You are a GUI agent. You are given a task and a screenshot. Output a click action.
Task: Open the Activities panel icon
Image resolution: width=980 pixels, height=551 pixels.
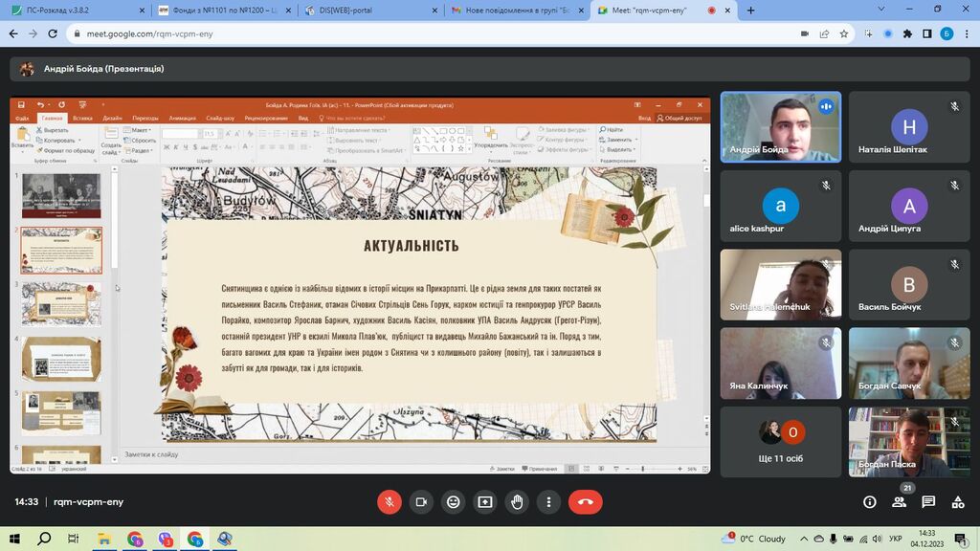pos(958,502)
